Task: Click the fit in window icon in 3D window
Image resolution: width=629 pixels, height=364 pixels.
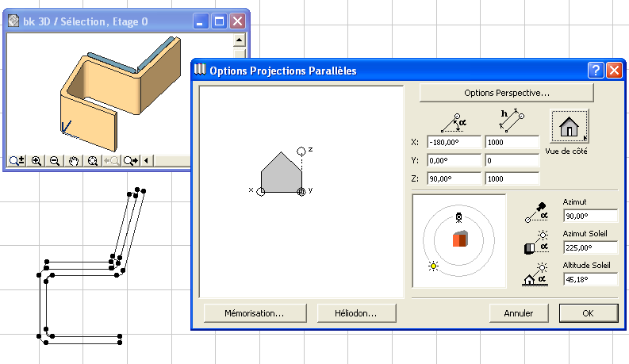Action: 92,161
